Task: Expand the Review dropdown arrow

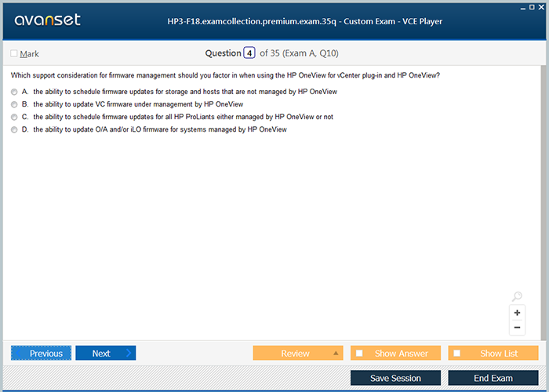Action: 336,354
